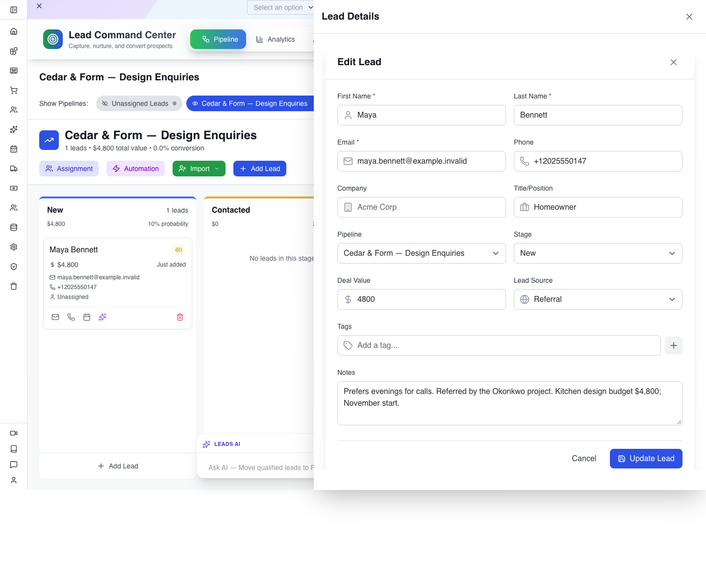This screenshot has height=588, width=706.
Task: Open the video camera sidebar icon
Action: click(x=14, y=433)
